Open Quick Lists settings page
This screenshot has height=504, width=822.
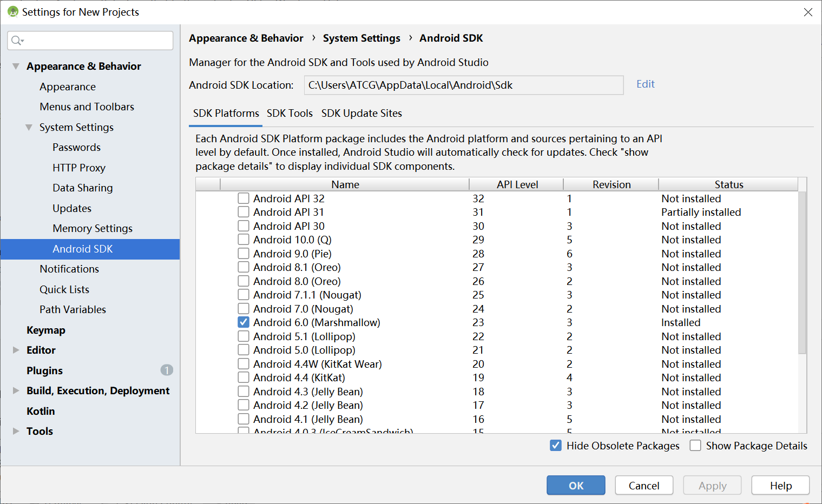(x=64, y=289)
